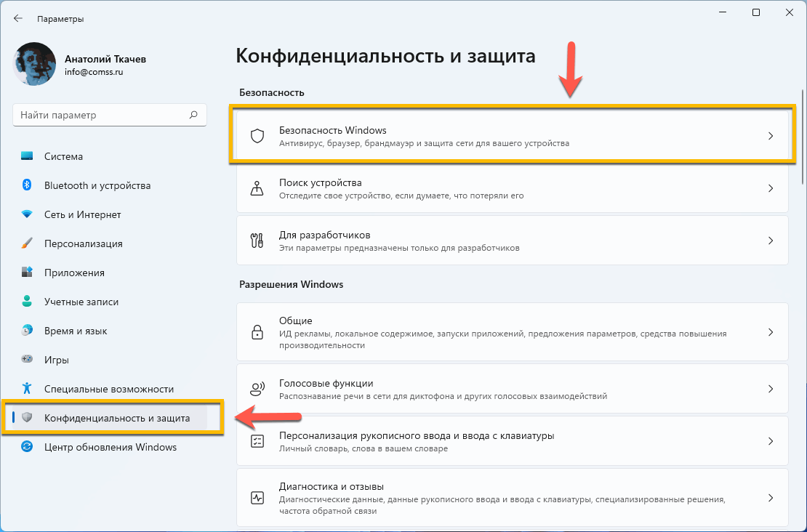Open account name Анатолий Ткачев
Image resolution: width=807 pixels, height=532 pixels.
point(105,59)
